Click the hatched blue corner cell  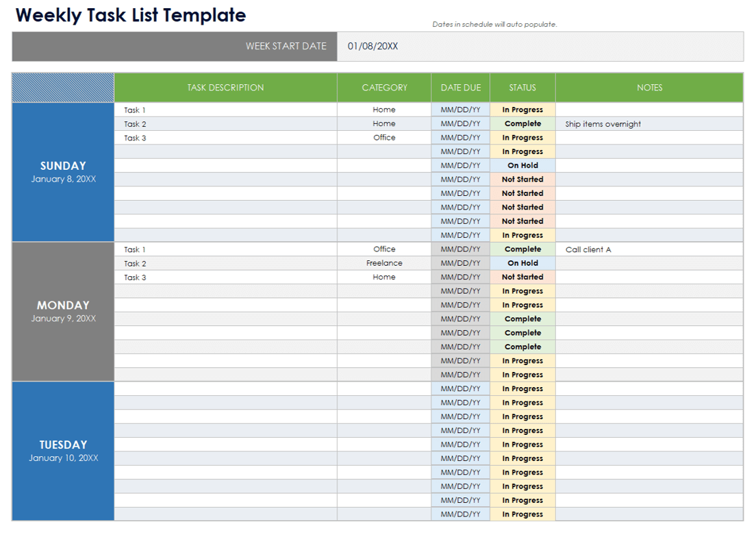click(x=63, y=88)
